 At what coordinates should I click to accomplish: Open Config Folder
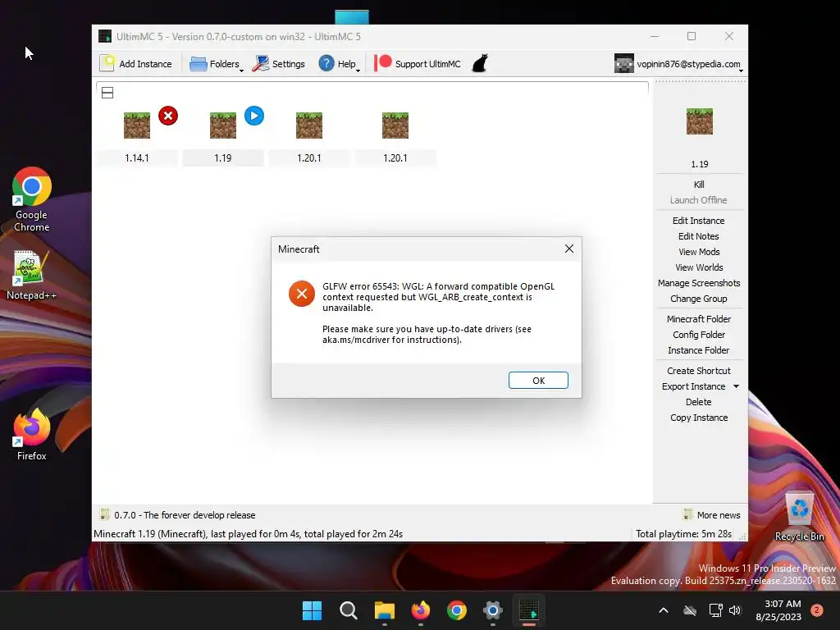pos(699,335)
